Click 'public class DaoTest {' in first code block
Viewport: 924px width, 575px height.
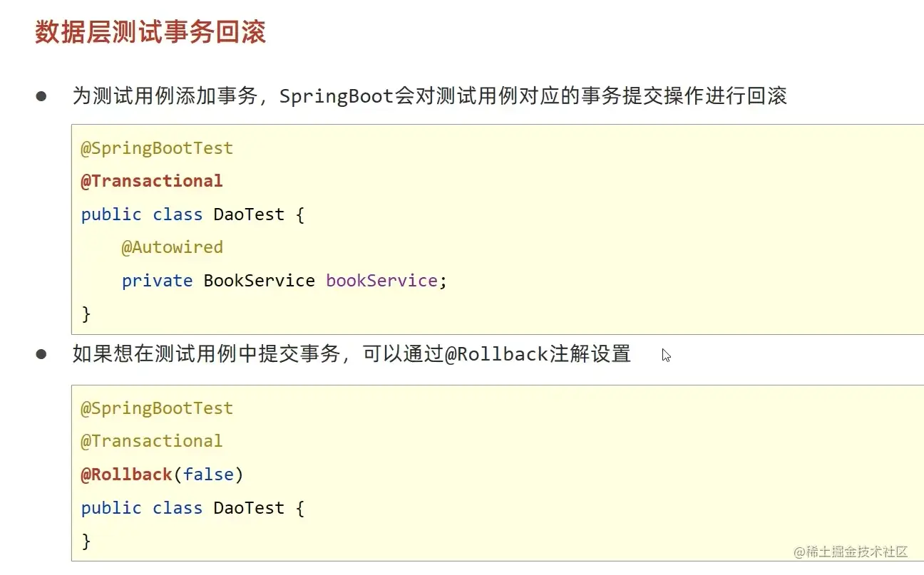point(192,214)
